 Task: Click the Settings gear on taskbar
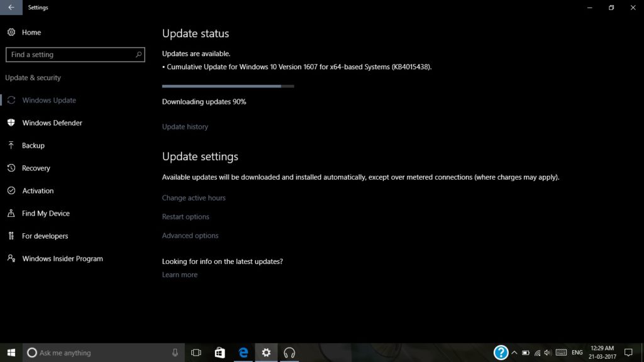pos(266,353)
